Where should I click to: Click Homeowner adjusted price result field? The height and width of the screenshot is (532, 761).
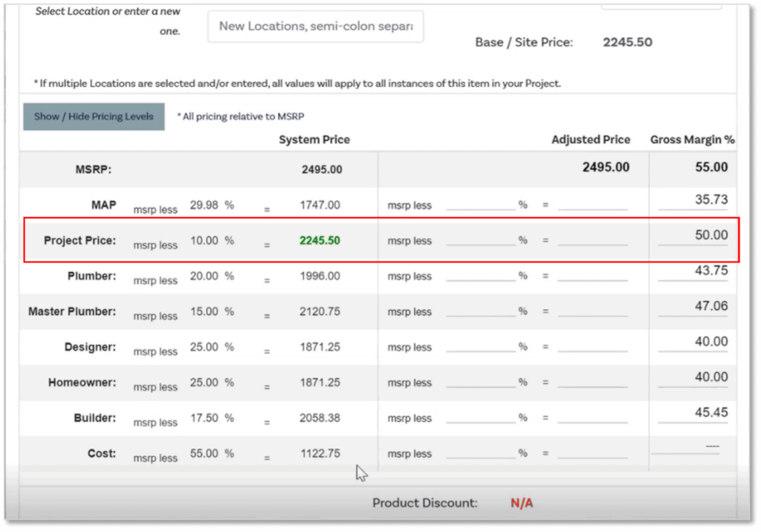pyautogui.click(x=592, y=381)
